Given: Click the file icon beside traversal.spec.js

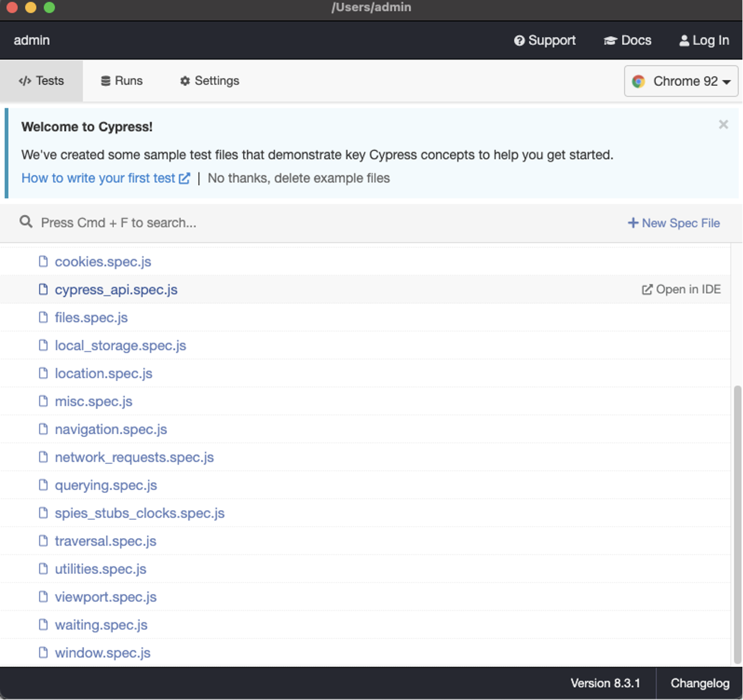Looking at the screenshot, I should click(x=43, y=541).
